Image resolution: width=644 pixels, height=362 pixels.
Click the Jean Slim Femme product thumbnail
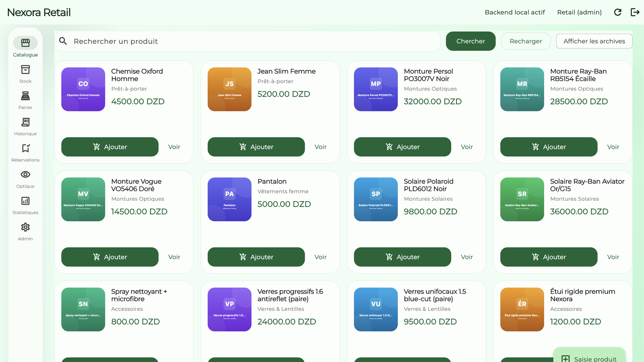(229, 89)
